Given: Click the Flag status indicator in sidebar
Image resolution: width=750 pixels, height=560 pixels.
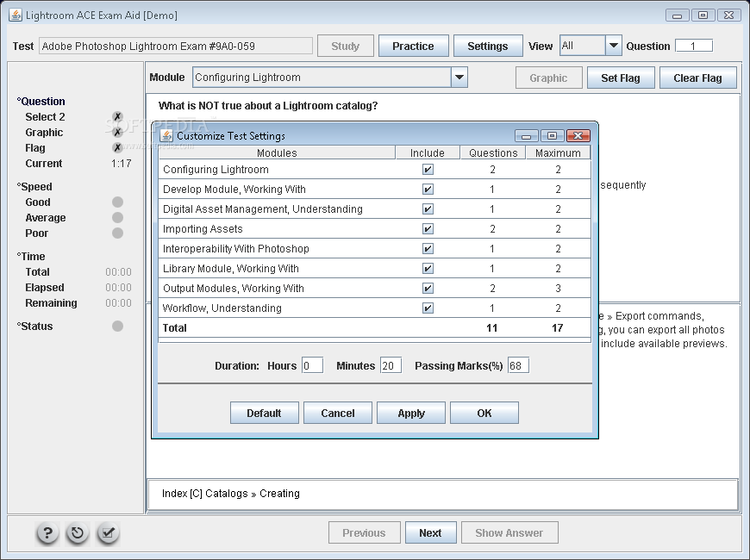Looking at the screenshot, I should point(117,148).
